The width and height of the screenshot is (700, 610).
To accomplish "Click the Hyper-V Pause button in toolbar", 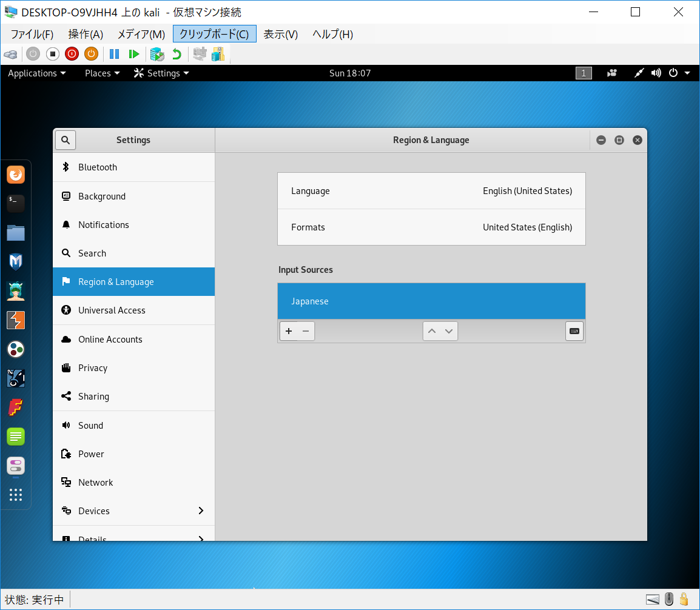I will (114, 54).
